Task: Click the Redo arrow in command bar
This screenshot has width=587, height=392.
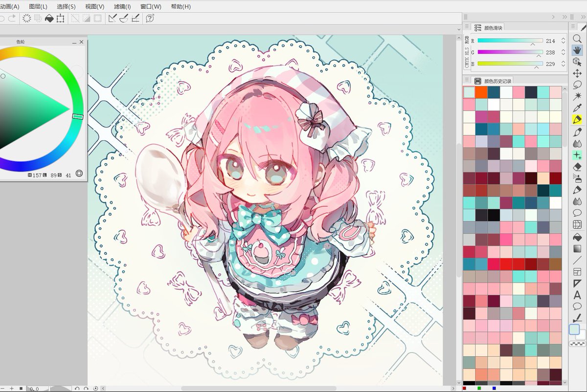Action: pos(12,18)
